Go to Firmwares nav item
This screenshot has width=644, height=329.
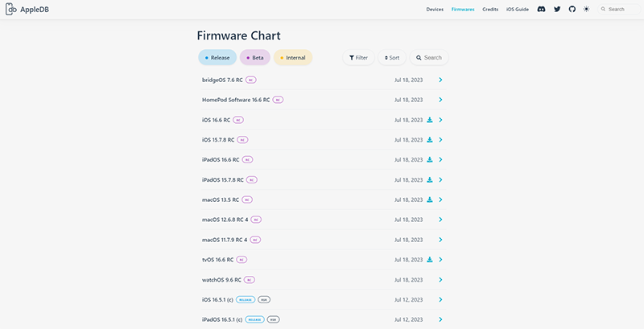coord(463,9)
